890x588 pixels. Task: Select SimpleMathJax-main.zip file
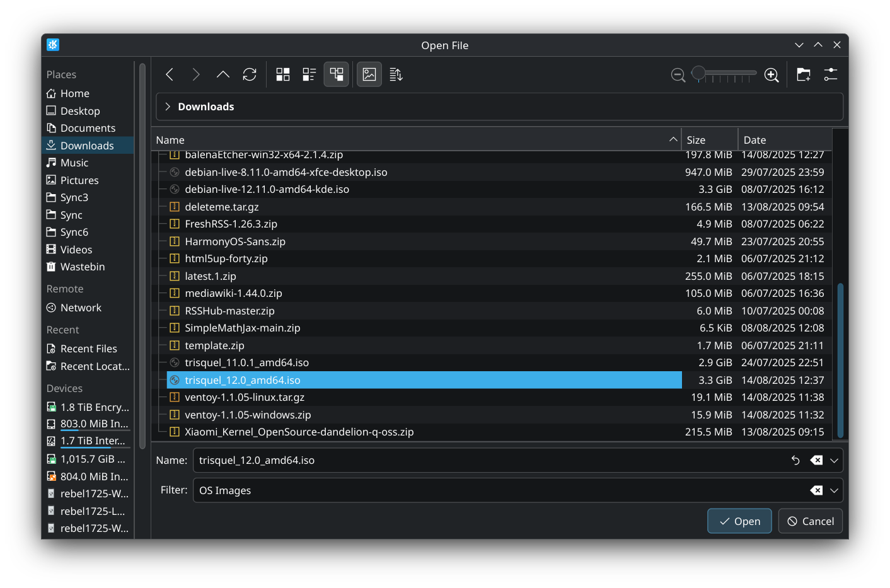(x=243, y=328)
